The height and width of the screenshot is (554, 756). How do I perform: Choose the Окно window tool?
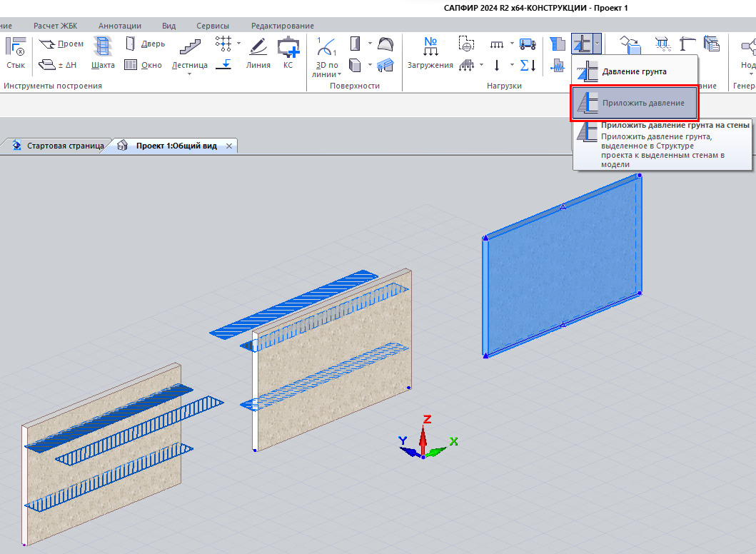pos(144,65)
